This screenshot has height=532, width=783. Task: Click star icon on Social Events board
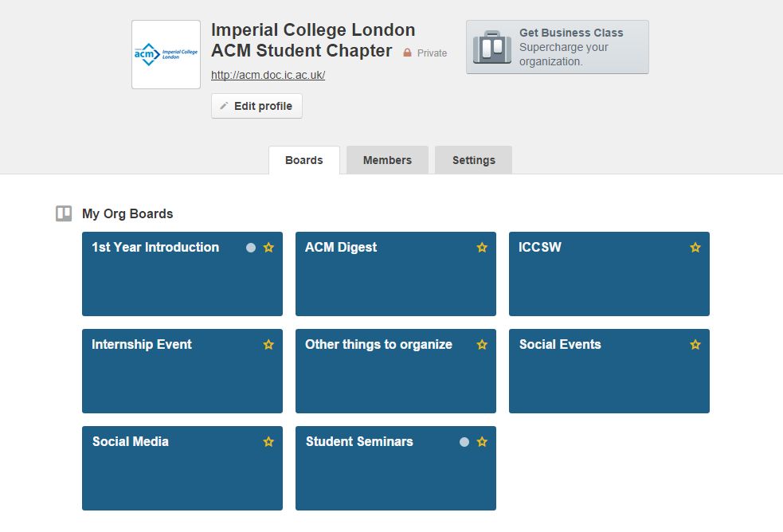[695, 345]
